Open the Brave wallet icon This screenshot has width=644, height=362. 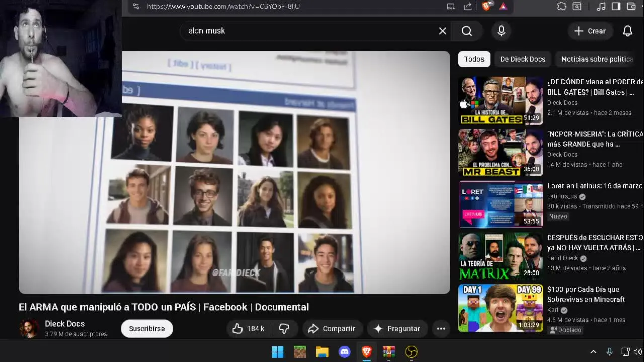pyautogui.click(x=631, y=6)
